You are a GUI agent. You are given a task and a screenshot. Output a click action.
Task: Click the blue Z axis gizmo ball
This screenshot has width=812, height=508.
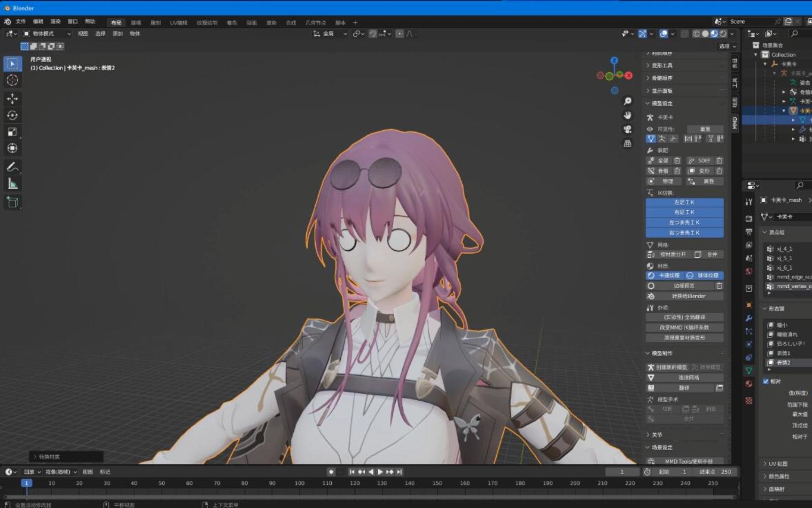(x=614, y=61)
